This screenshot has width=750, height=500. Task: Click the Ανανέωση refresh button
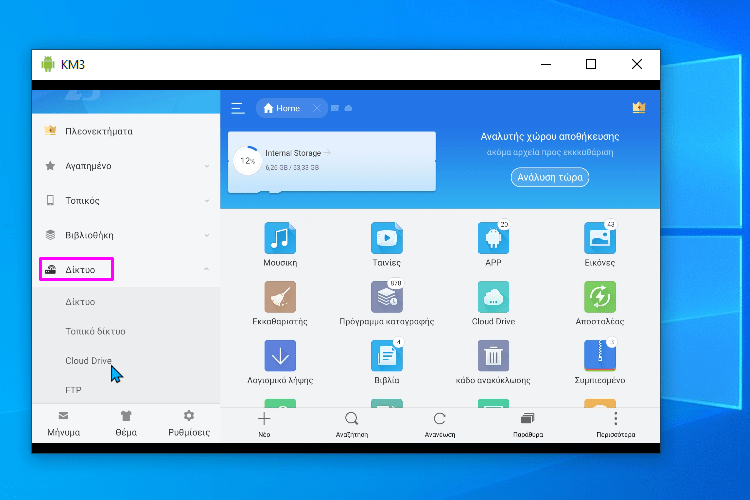[x=440, y=424]
